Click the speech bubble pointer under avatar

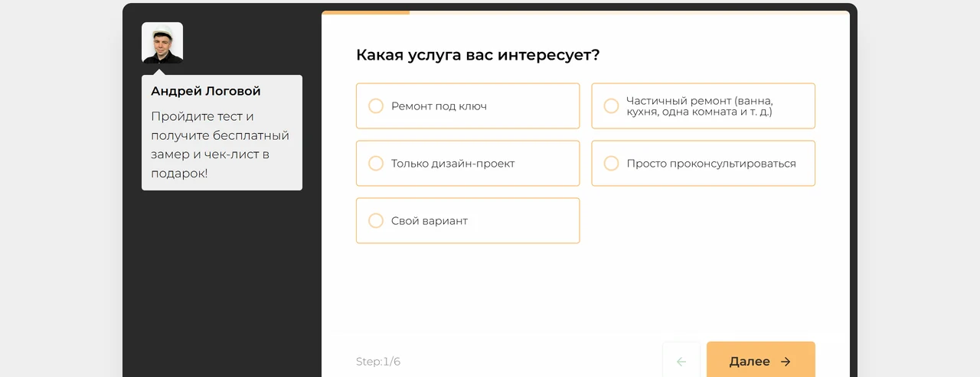click(x=158, y=72)
